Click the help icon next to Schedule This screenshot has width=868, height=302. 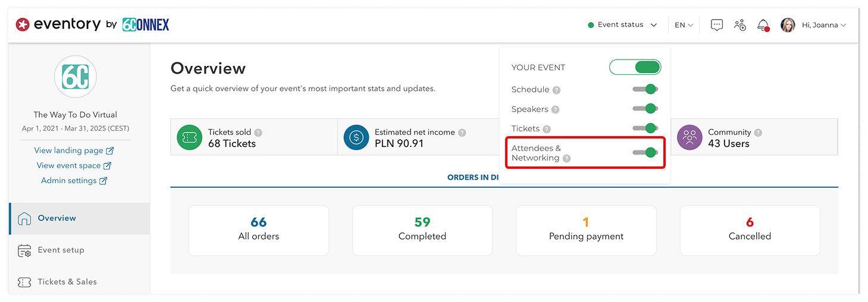(556, 90)
